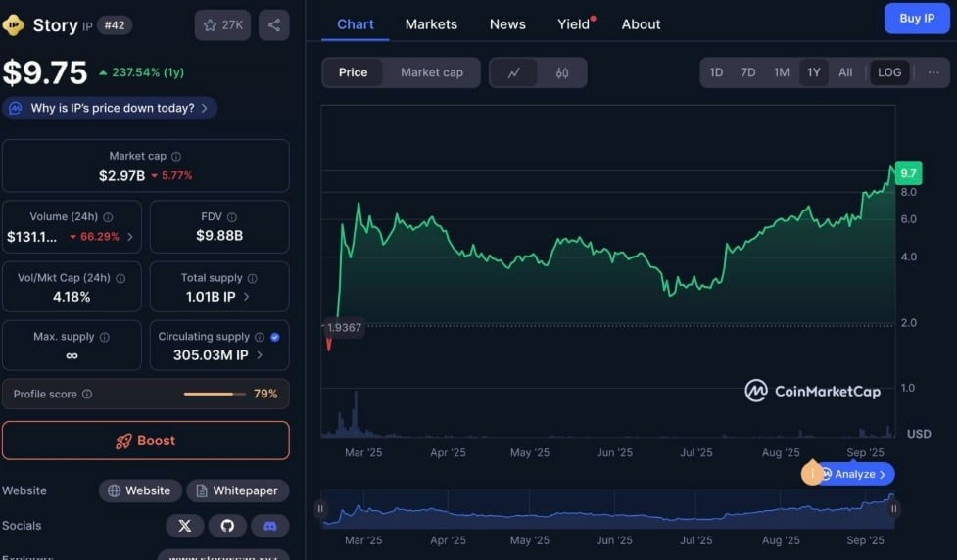957x560 pixels.
Task: Open the Whitepaper link
Action: tap(238, 490)
